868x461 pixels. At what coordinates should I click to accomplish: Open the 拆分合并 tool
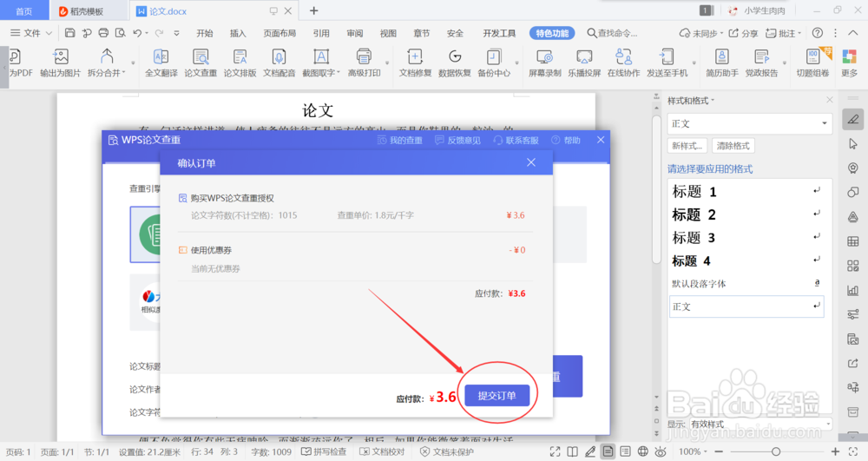[107, 63]
